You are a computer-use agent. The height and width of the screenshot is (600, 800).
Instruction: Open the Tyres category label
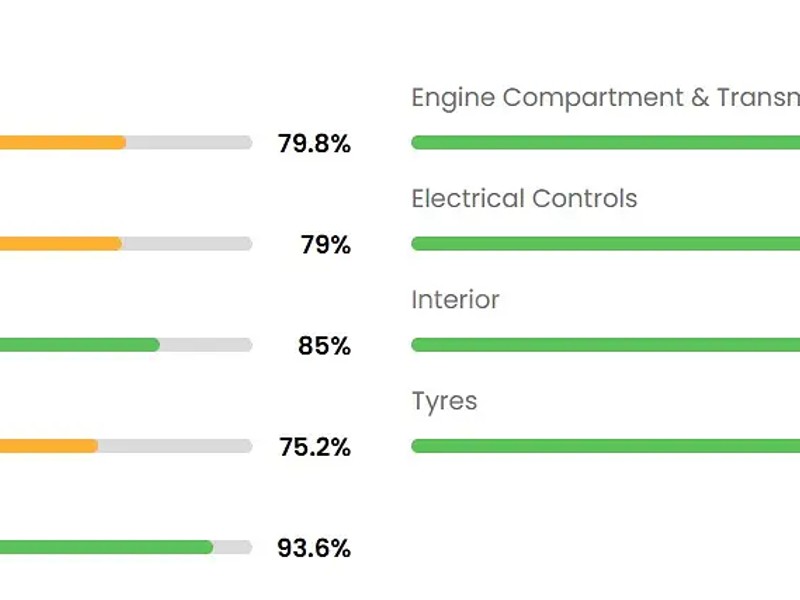(x=444, y=401)
